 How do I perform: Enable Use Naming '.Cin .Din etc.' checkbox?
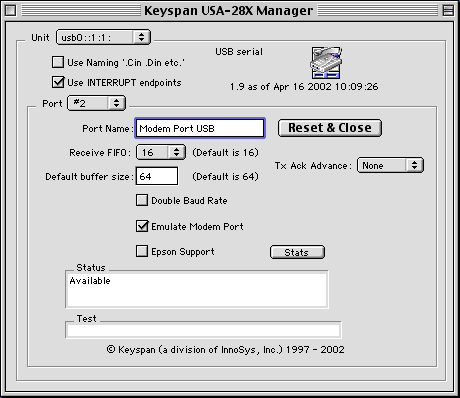point(58,62)
